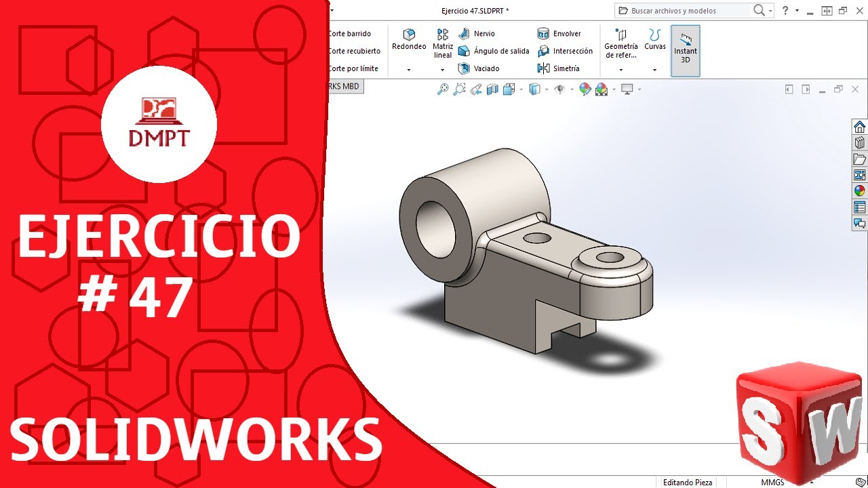Viewport: 868px width, 488px height.
Task: Expand the Hide/Show Items dropdown arrow
Action: click(x=572, y=89)
